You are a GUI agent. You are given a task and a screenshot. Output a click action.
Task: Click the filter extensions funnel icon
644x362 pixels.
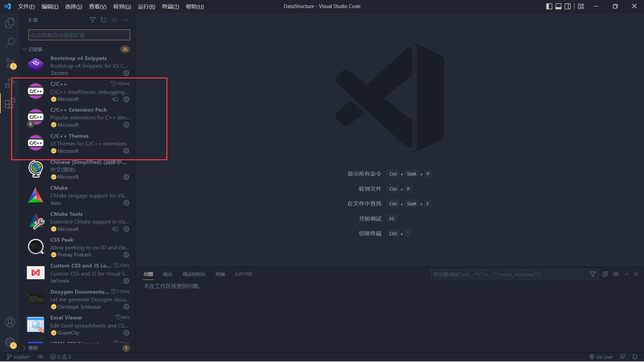point(93,20)
